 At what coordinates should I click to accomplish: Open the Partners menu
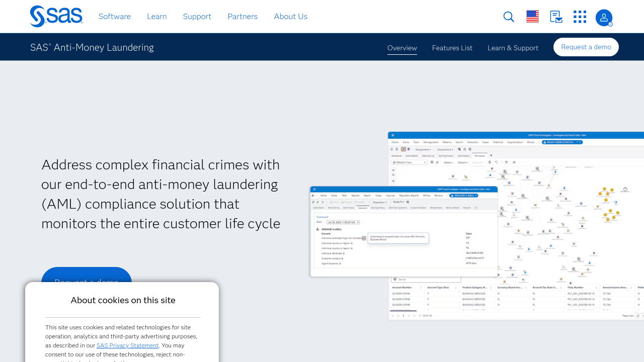[x=243, y=17]
